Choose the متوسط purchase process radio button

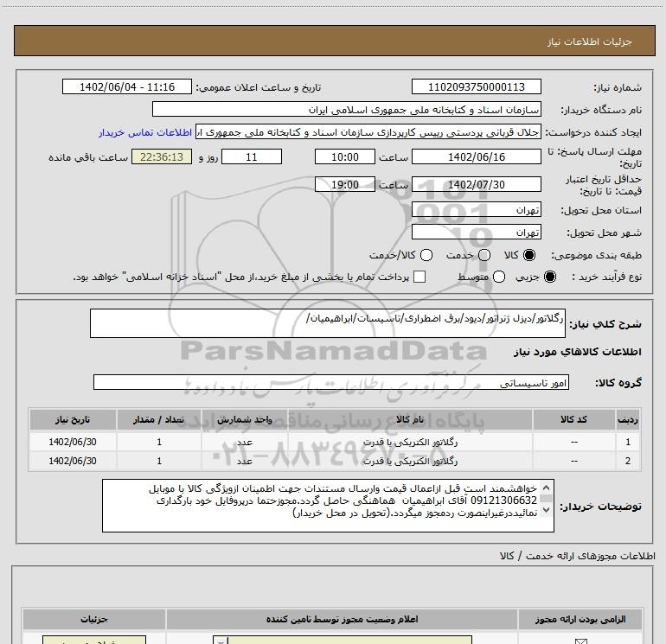[499, 277]
